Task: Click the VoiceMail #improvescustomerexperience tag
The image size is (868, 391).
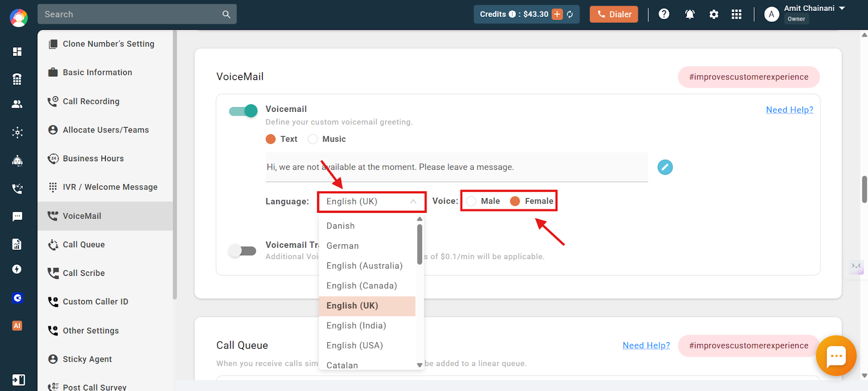Action: click(x=749, y=77)
